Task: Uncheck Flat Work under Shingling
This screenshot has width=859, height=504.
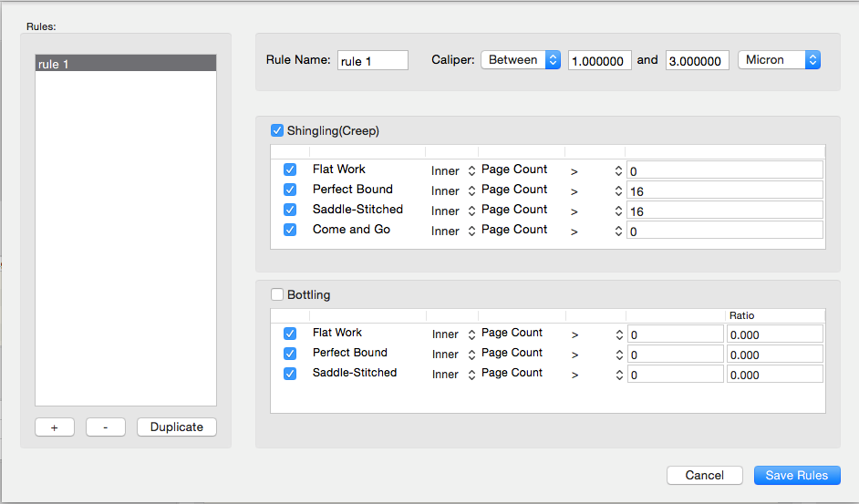Action: click(290, 170)
